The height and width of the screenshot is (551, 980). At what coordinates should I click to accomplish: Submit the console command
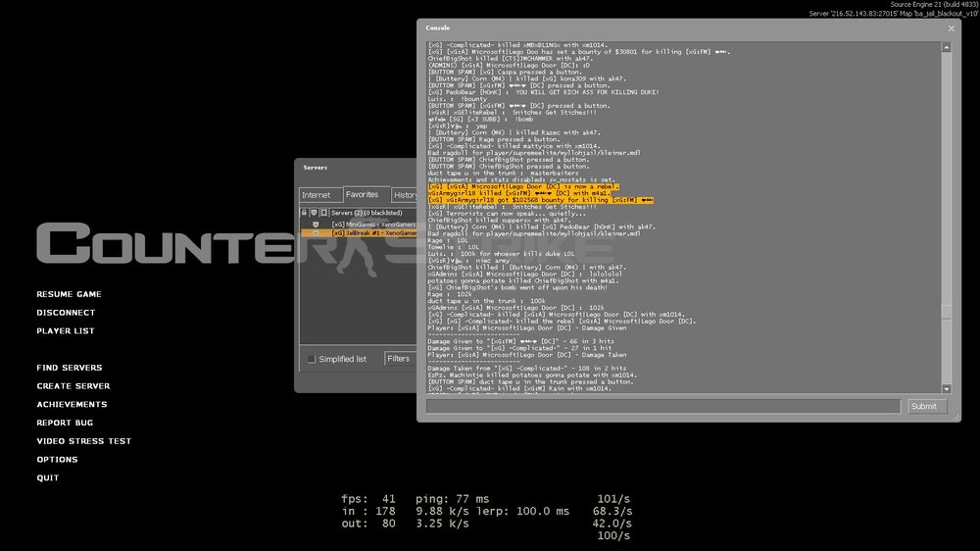(x=927, y=406)
